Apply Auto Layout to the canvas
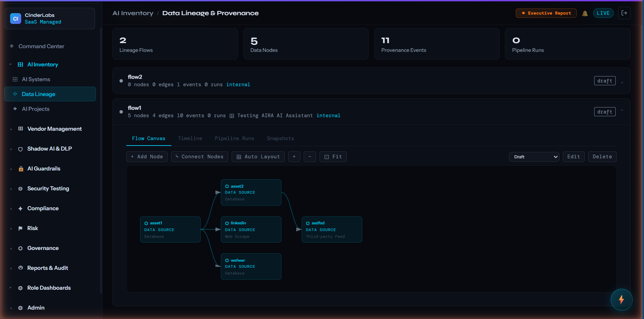 [x=258, y=157]
